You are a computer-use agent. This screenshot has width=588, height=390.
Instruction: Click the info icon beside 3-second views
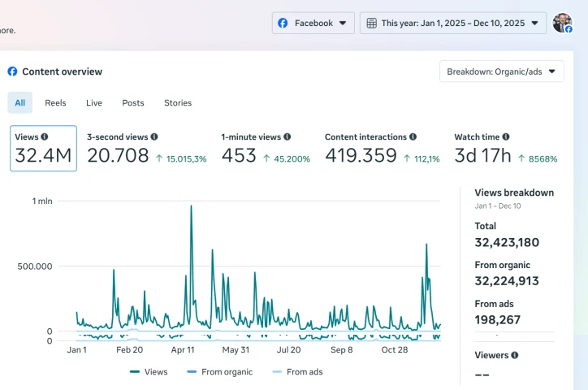tap(154, 137)
